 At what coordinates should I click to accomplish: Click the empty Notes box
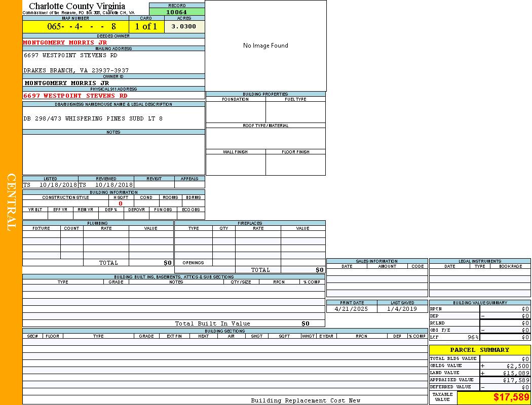click(x=113, y=154)
